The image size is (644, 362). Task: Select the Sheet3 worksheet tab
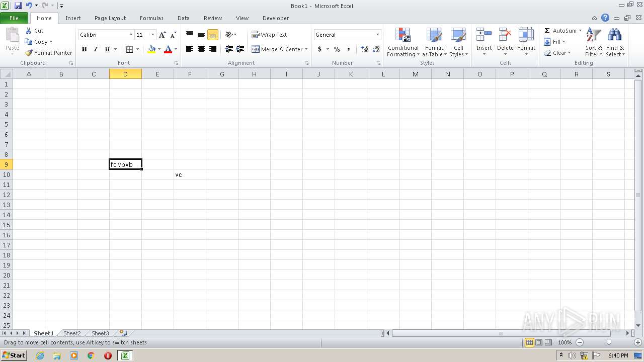(x=100, y=333)
